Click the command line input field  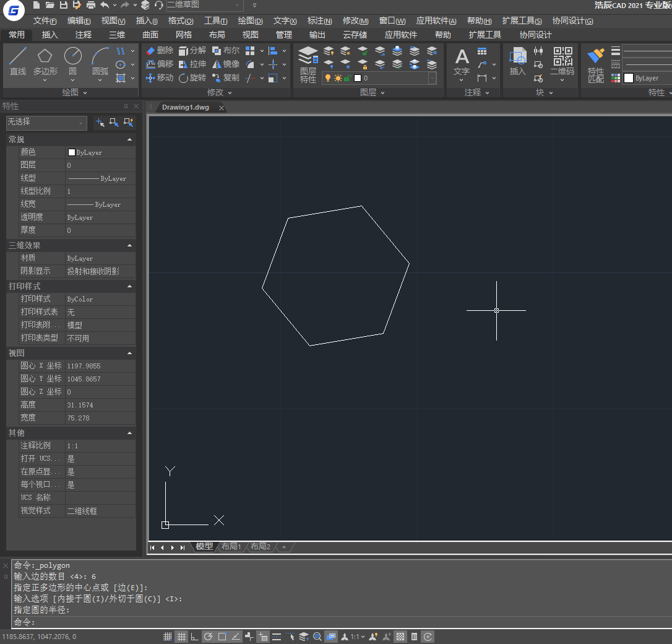click(343, 622)
